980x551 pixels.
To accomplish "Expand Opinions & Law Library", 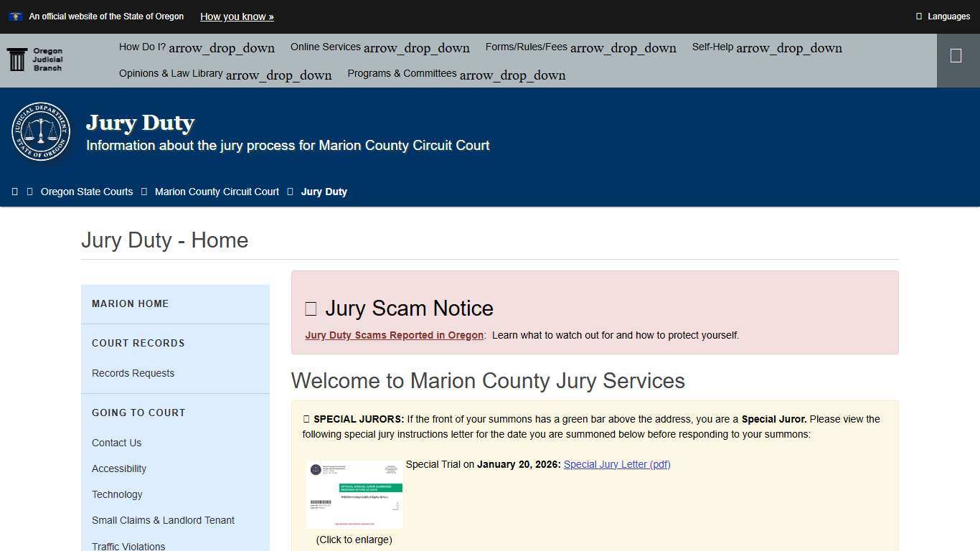I will coord(225,74).
